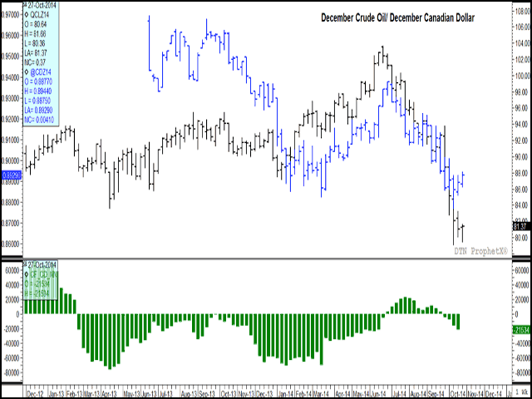Click the 0.86000 label on left axis

click(10, 244)
